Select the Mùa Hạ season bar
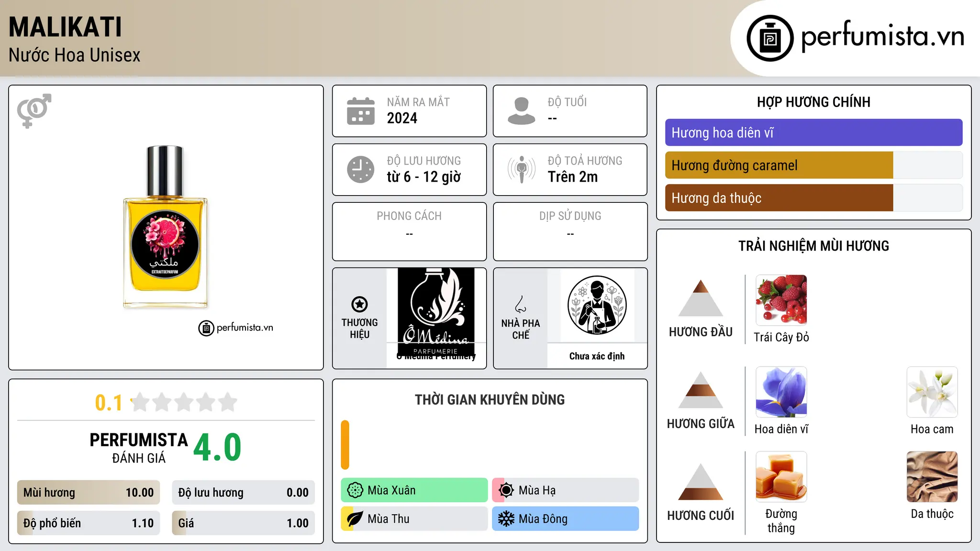This screenshot has height=551, width=980. pyautogui.click(x=566, y=490)
